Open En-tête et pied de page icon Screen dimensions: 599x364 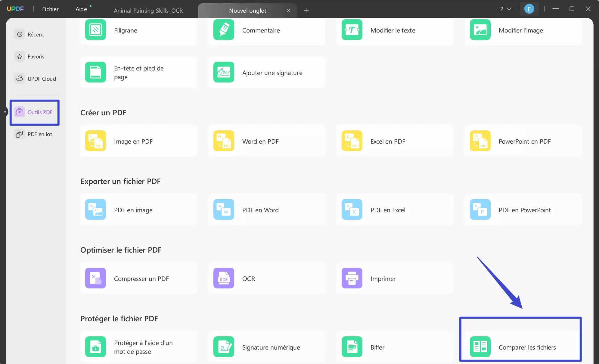pyautogui.click(x=95, y=72)
